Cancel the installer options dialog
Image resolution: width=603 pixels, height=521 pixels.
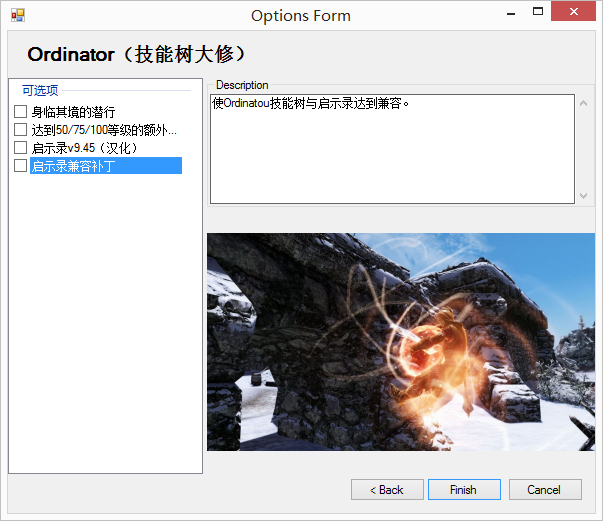click(545, 490)
